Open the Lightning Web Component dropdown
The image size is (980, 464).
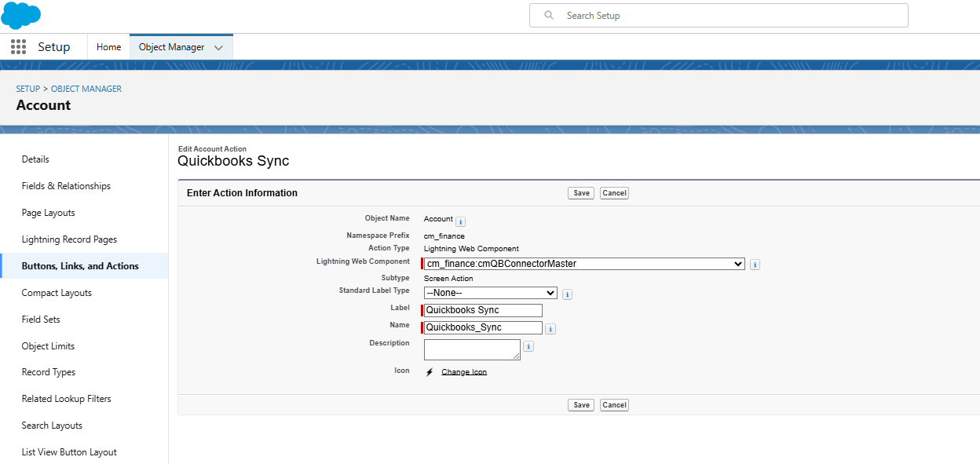pyautogui.click(x=584, y=264)
